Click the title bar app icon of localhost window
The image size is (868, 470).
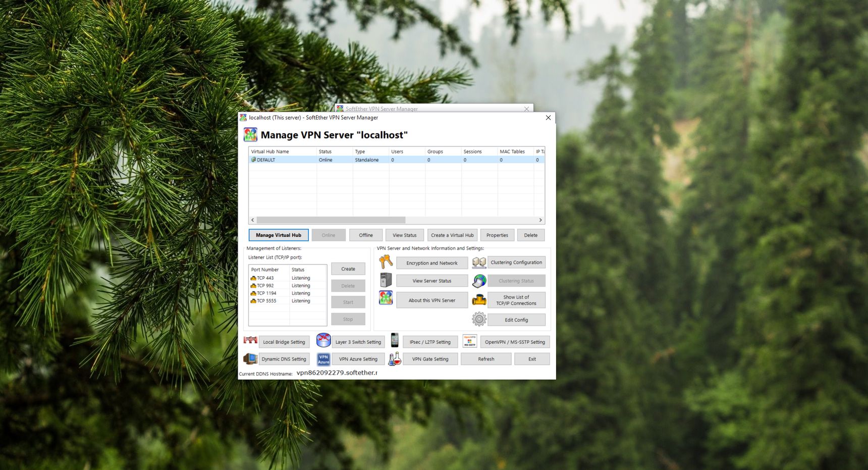point(243,118)
